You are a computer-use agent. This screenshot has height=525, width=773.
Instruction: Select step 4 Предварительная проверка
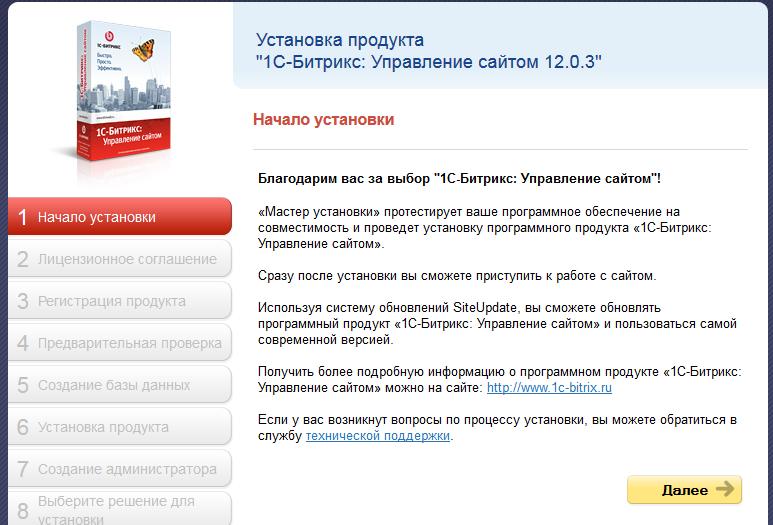pos(120,343)
